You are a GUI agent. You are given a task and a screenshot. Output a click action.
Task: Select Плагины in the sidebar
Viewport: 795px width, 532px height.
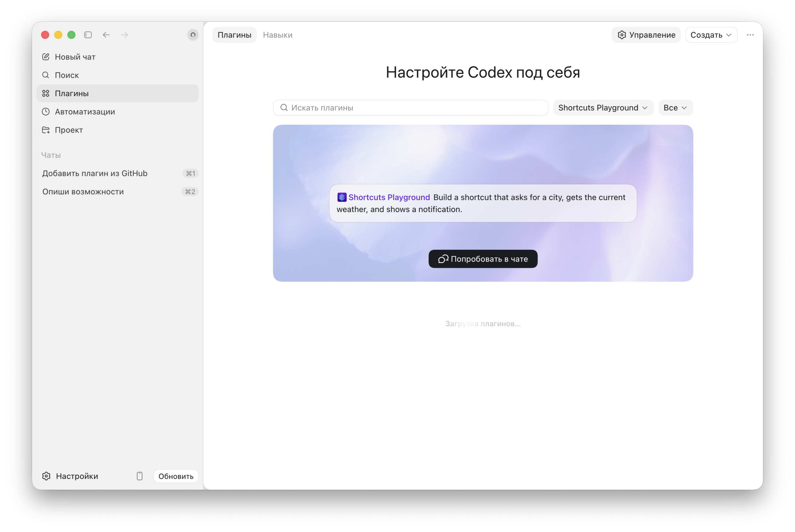117,93
